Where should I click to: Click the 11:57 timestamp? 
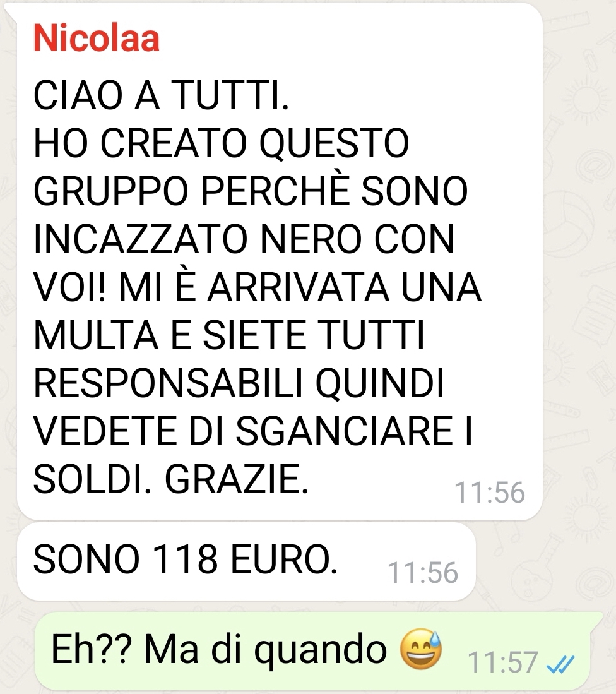point(503,662)
